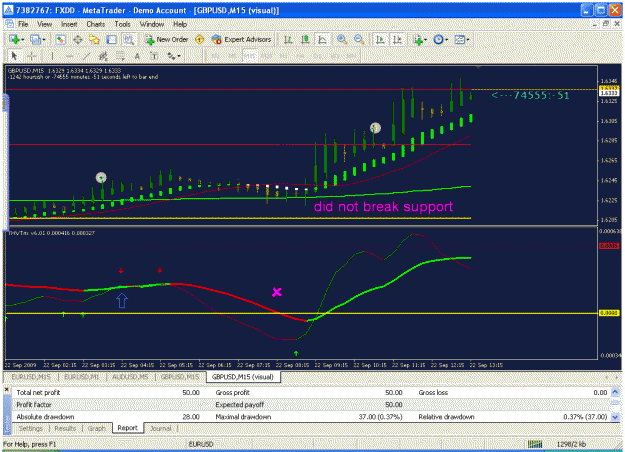
Task: Switch to Bar Chart mode
Action: pos(288,39)
